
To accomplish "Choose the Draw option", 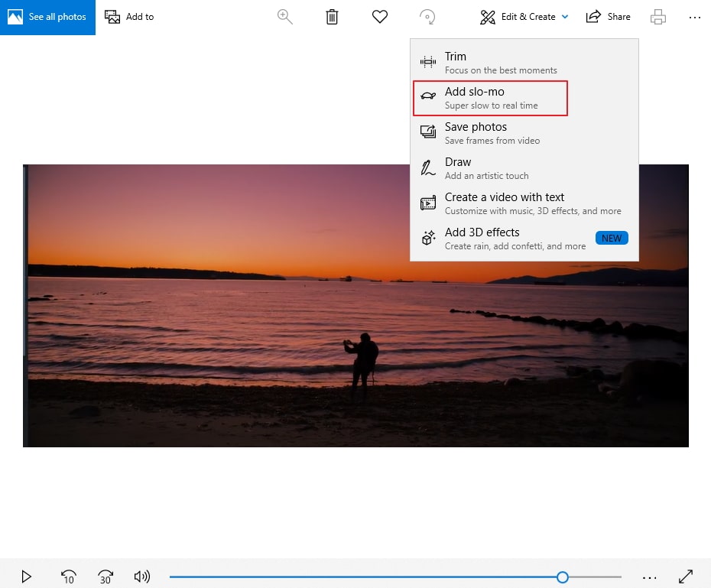I will 524,168.
